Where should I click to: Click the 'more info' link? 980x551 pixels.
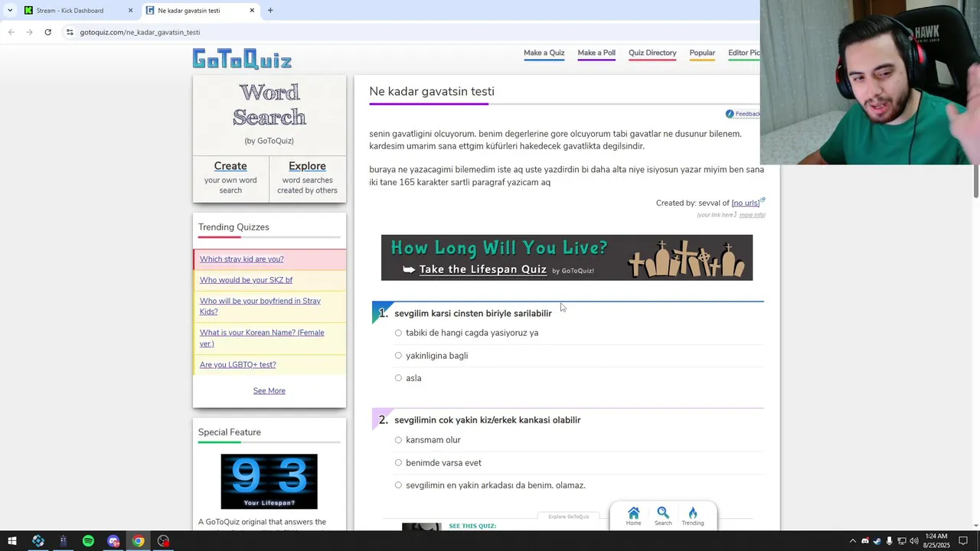coord(752,215)
